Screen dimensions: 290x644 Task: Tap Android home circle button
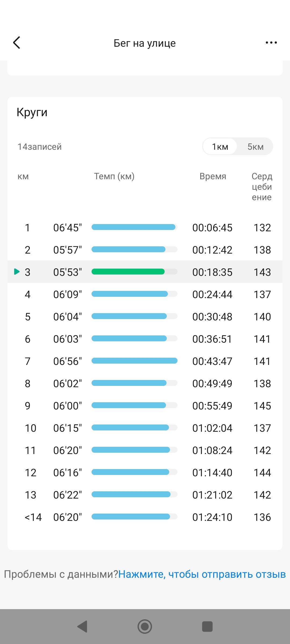(145, 627)
